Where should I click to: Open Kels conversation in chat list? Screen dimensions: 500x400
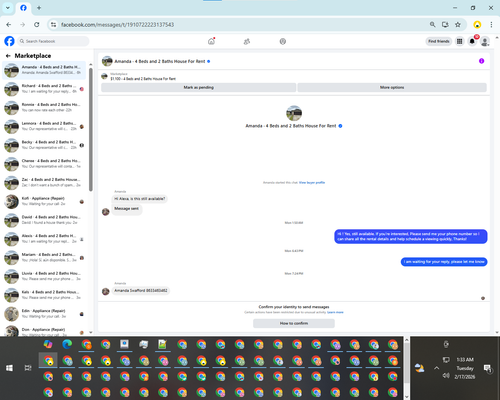point(44,295)
